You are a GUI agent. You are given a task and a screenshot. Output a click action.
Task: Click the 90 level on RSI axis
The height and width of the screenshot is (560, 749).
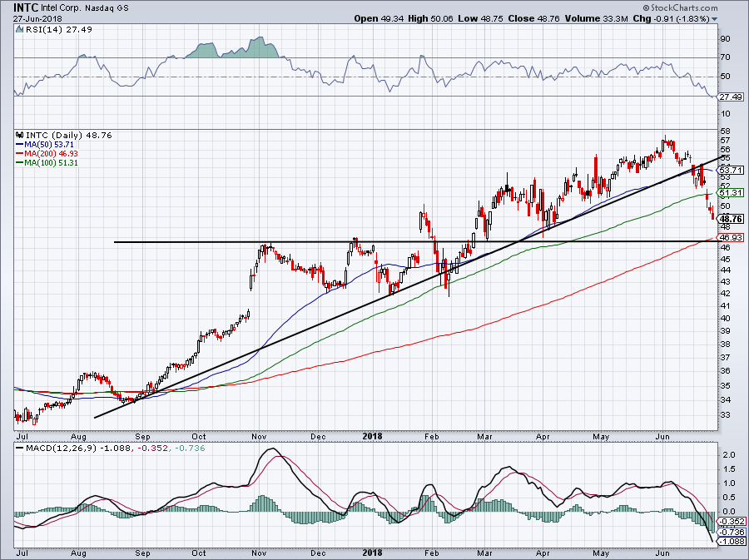pyautogui.click(x=725, y=38)
